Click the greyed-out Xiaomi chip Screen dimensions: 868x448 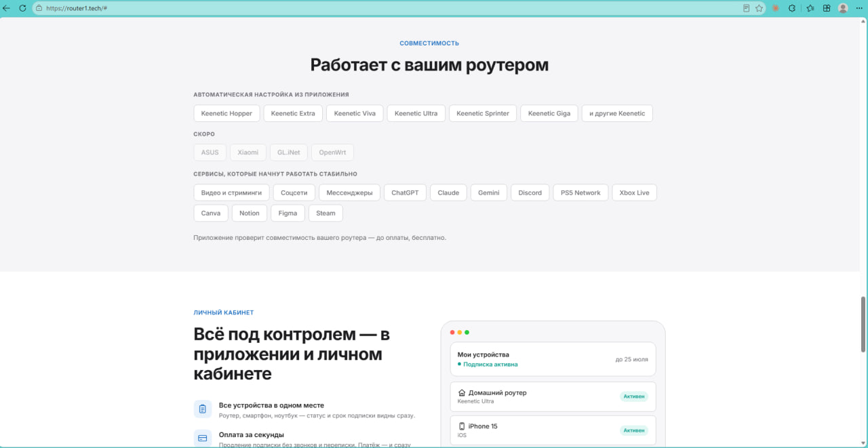tap(248, 152)
